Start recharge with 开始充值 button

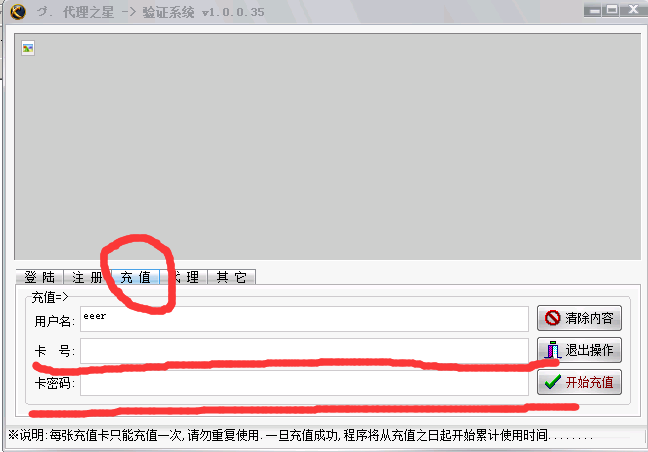(580, 382)
